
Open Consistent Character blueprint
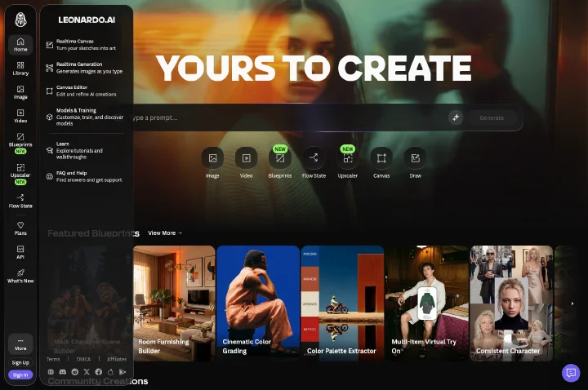(511, 304)
